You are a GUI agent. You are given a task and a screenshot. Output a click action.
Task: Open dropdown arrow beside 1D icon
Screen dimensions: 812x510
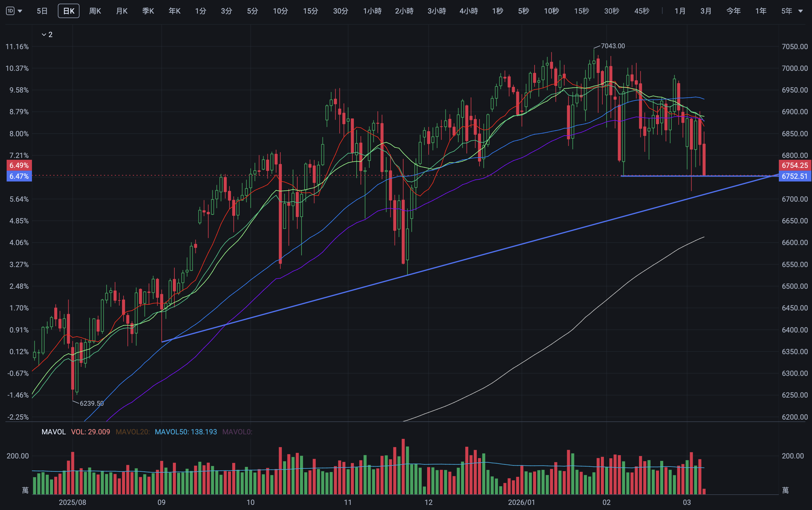pyautogui.click(x=20, y=11)
